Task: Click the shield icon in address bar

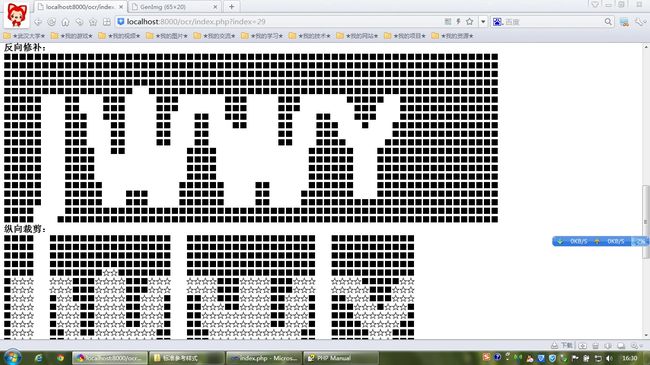Action: tap(121, 22)
